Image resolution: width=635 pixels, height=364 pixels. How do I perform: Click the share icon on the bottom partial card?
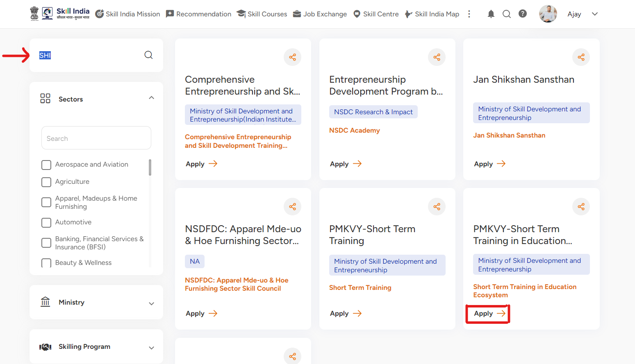(x=292, y=356)
